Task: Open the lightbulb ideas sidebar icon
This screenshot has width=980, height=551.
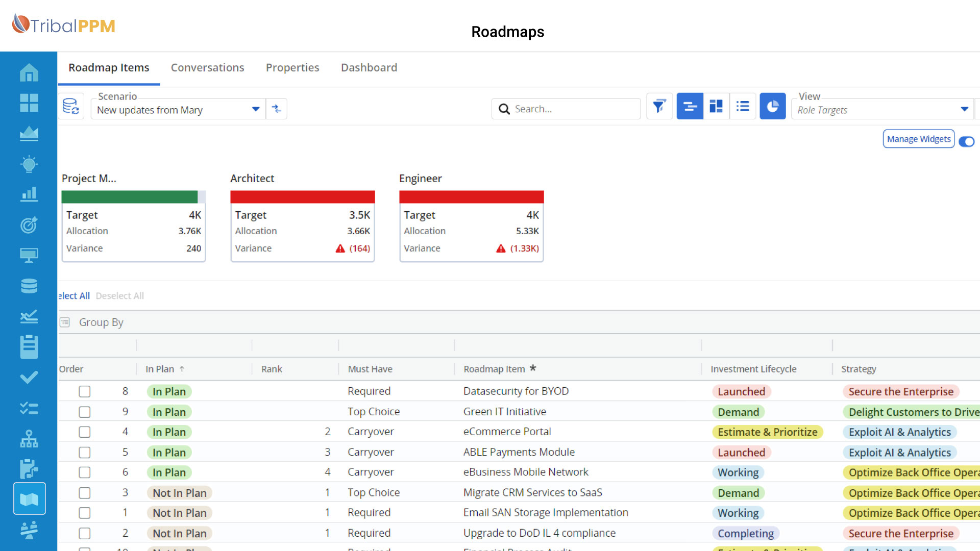Action: [29, 164]
